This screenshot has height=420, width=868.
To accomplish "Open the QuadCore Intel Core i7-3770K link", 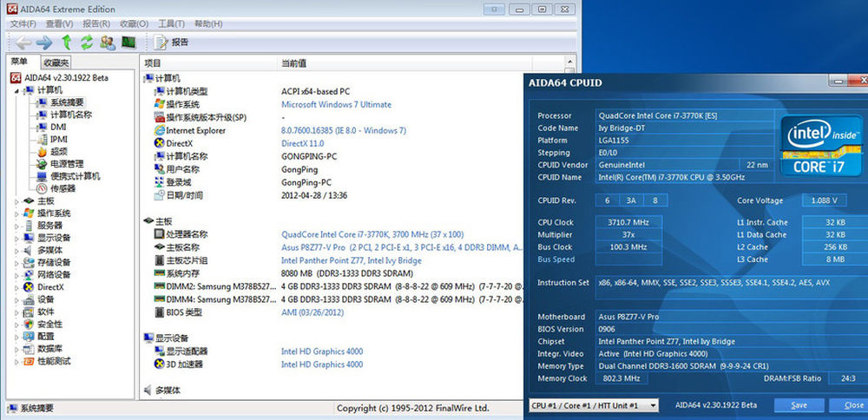I will (372, 234).
